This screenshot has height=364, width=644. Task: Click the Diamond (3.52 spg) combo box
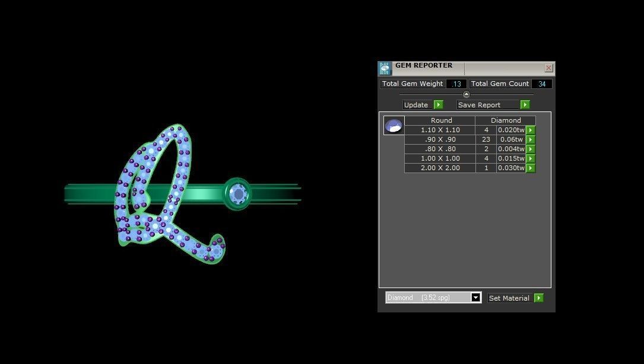[x=433, y=298]
